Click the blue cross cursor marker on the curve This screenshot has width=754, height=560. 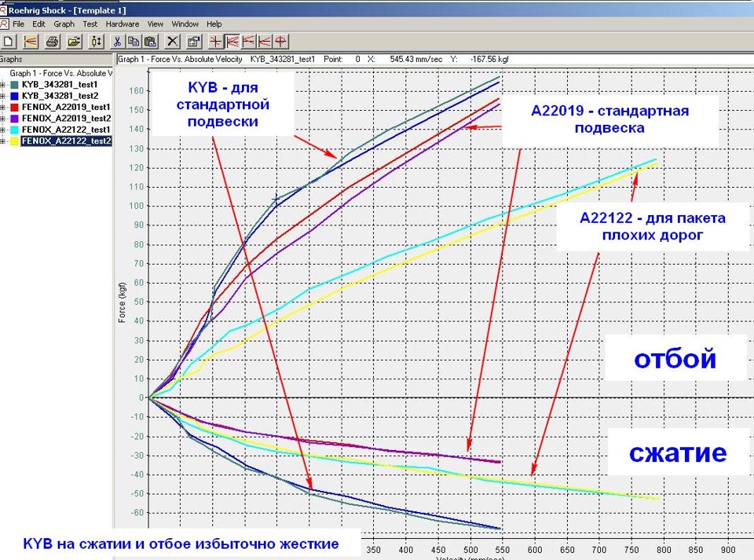[276, 199]
